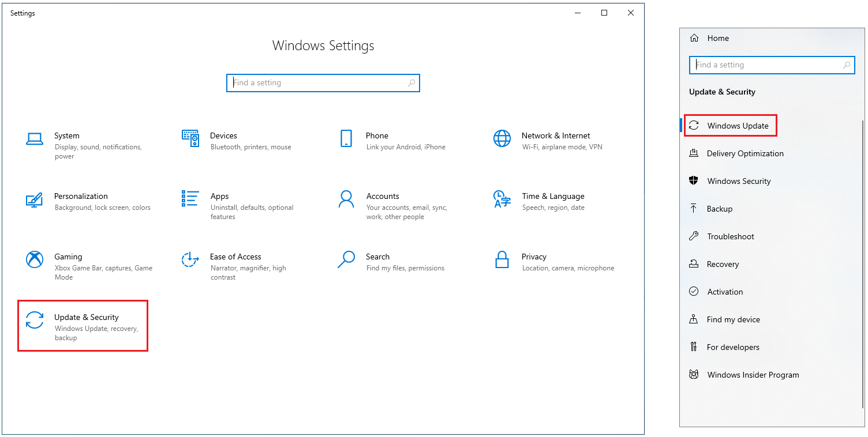Select the Search magnifier category icon
The image size is (868, 437).
(346, 259)
